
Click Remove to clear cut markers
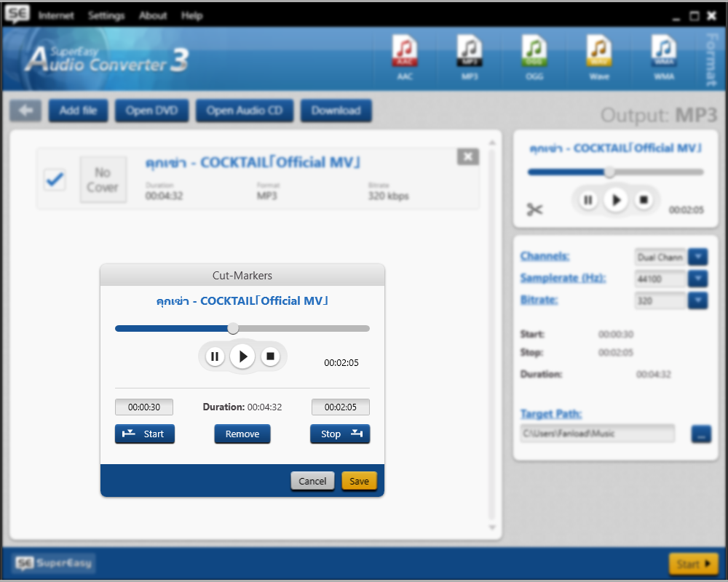[x=242, y=434]
